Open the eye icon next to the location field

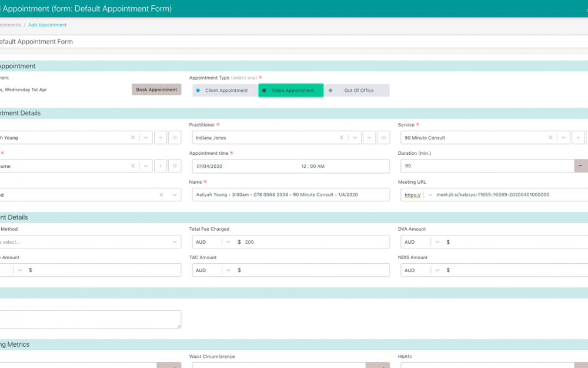[x=175, y=166]
